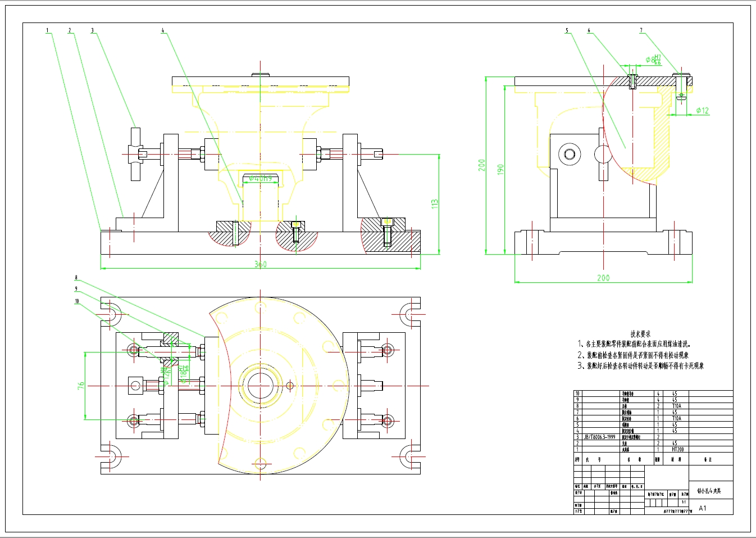Image resolution: width=756 pixels, height=538 pixels.
Task: Select technical note 3 about 转动件
Action: click(x=641, y=365)
